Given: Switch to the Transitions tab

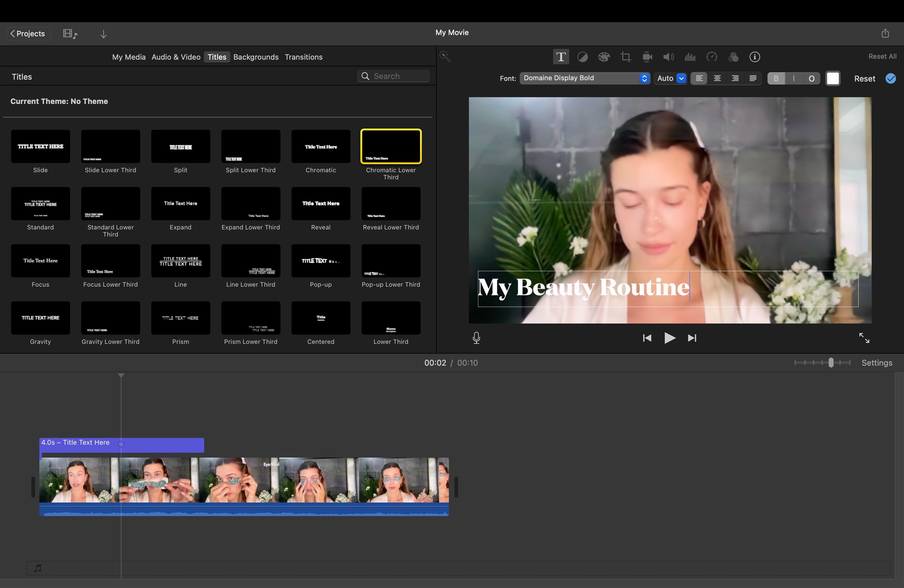Looking at the screenshot, I should click(303, 57).
